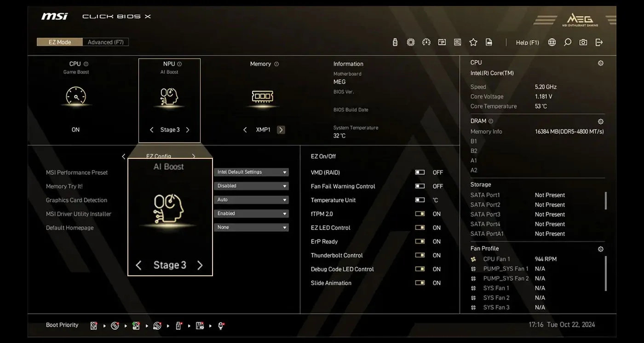Click the CPU chip icon in top toolbar
This screenshot has height=343, width=644.
[x=411, y=42]
